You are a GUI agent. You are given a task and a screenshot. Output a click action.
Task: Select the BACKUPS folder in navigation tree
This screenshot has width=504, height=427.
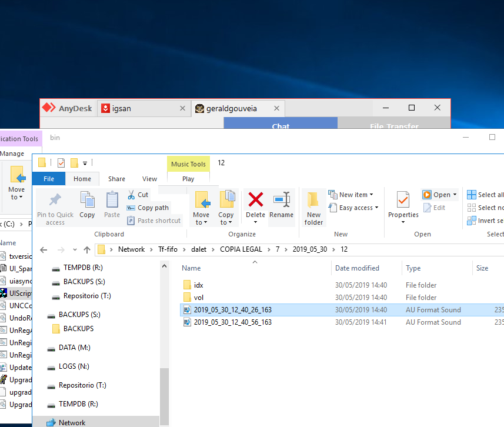(78, 329)
